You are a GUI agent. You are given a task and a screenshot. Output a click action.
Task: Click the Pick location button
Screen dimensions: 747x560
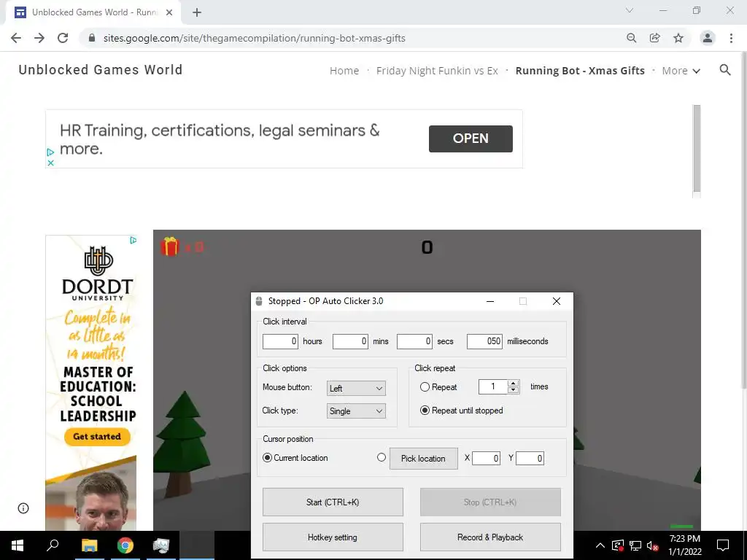[x=424, y=459]
